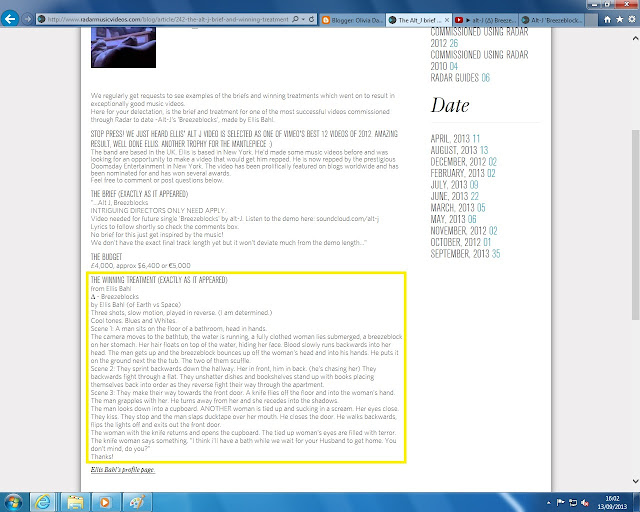Open Commissioned Using Radar 2010 category link
This screenshot has height=512, width=640.
click(x=479, y=60)
